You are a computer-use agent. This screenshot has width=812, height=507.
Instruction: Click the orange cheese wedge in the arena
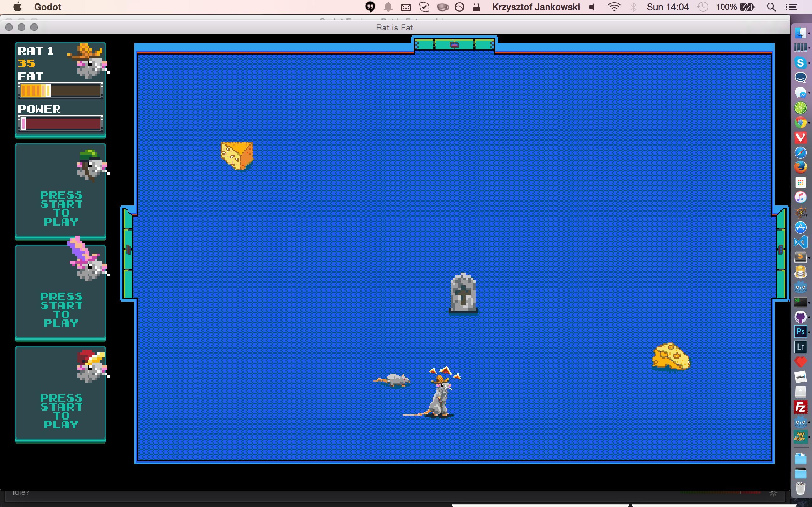[237, 156]
